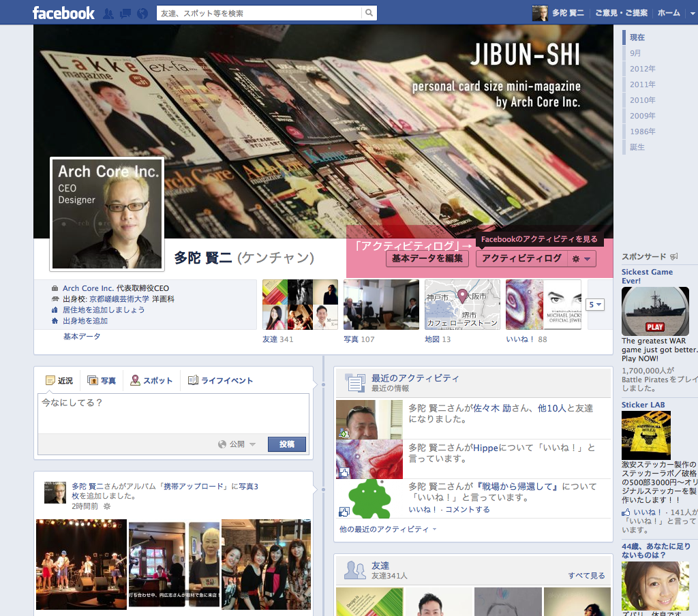Click the 最近のアクティビティ header icon

coord(356,382)
